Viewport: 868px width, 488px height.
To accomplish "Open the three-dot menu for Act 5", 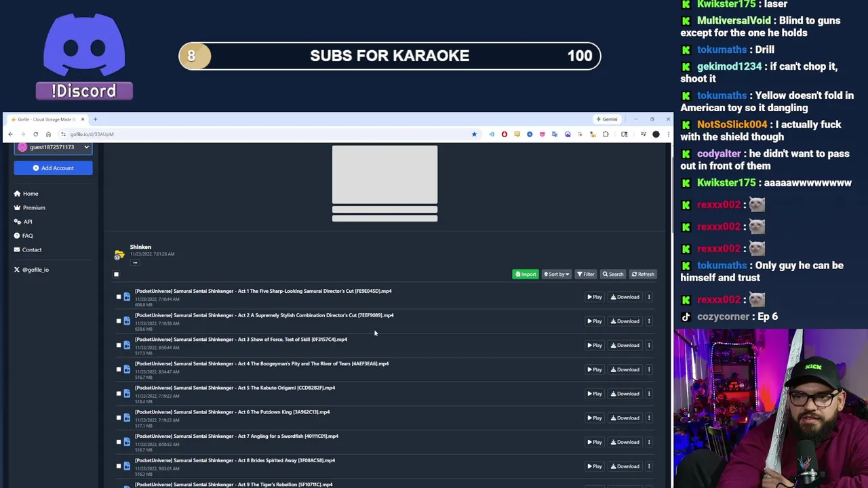I will click(649, 394).
